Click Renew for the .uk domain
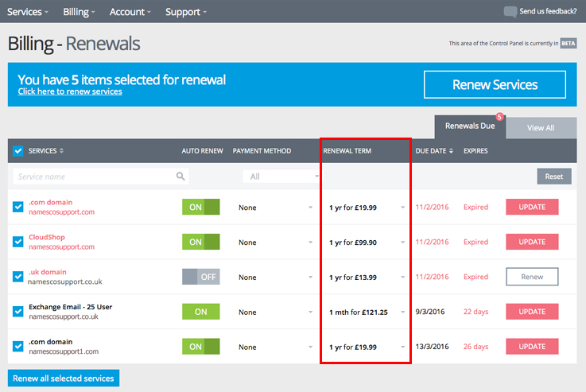586x392 pixels. 532,277
